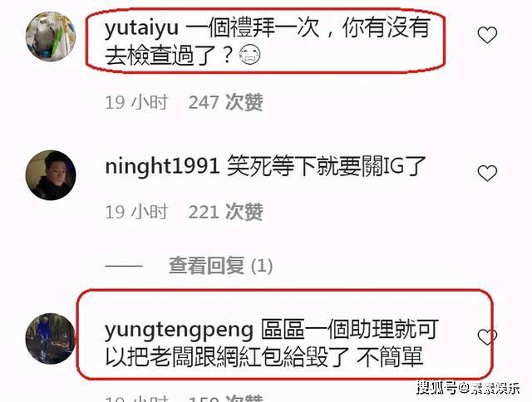Like yutaiyu's comment with the heart icon
Screen dimensions: 532x402
click(487, 35)
